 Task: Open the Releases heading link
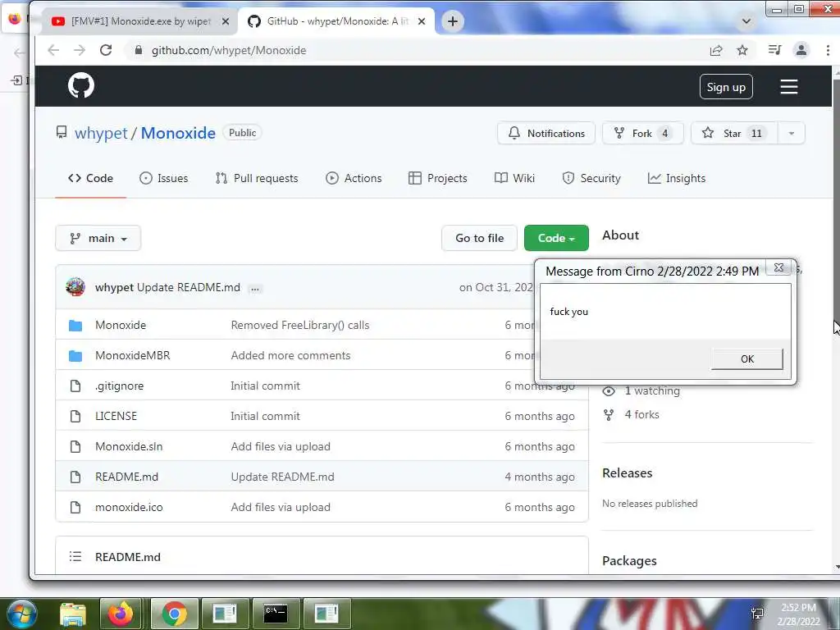628,473
